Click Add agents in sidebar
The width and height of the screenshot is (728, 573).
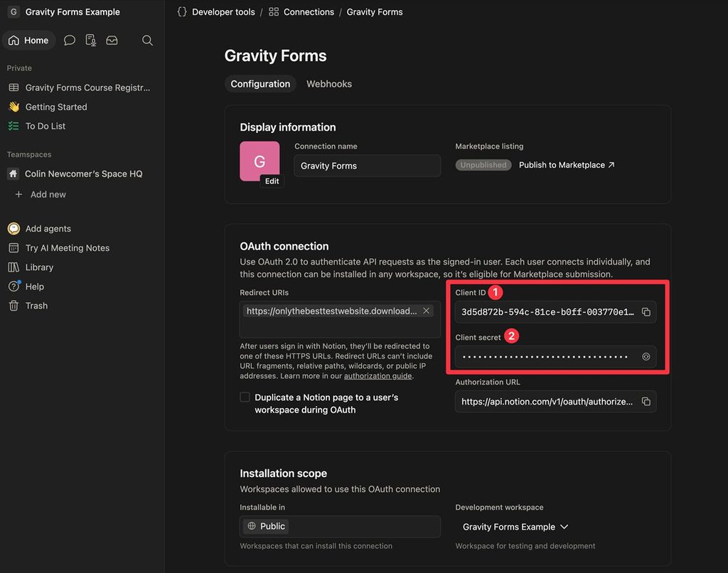pos(81,228)
